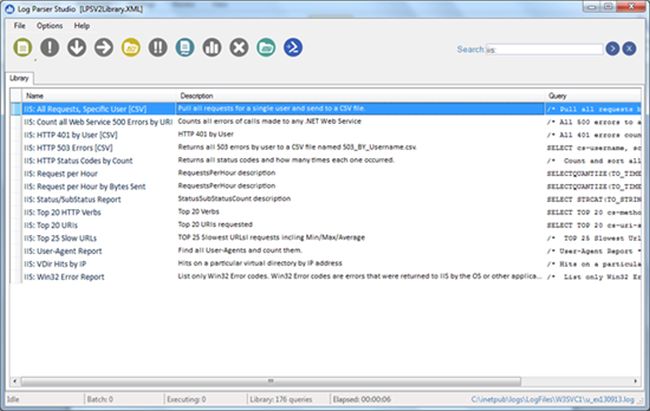Click into the Search text field

(x=544, y=49)
